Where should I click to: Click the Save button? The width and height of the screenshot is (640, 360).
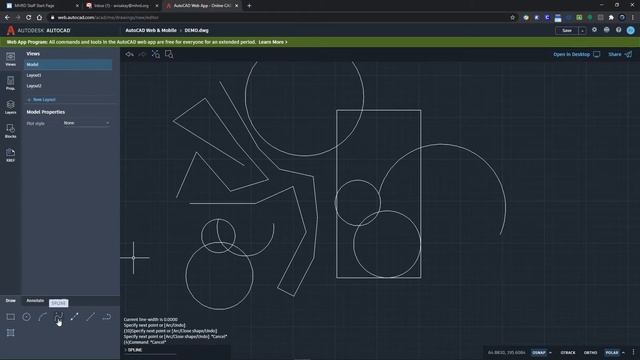[567, 31]
